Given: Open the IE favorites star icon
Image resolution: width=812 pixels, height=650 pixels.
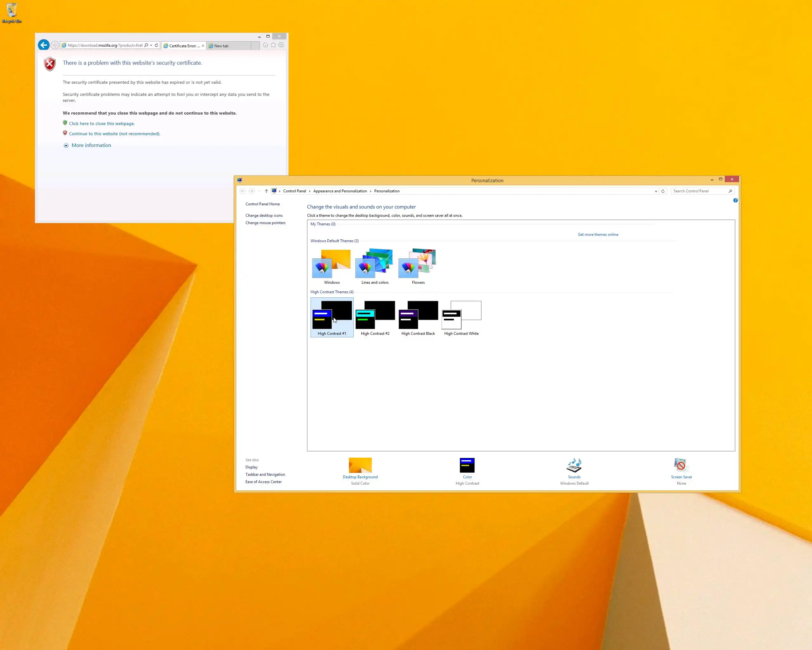Looking at the screenshot, I should click(x=273, y=45).
